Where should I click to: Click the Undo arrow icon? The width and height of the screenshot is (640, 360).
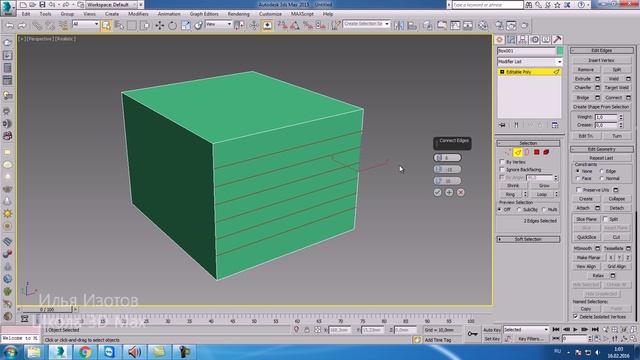(10, 26)
